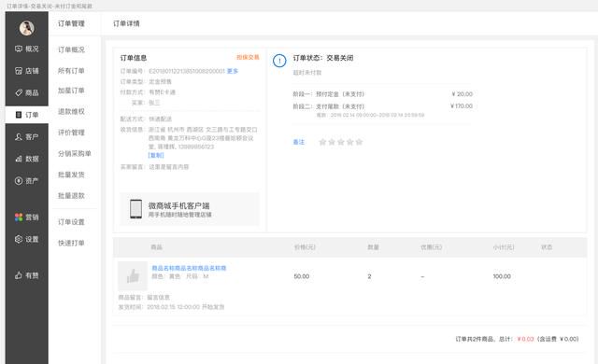The height and width of the screenshot is (364, 598).
Task: Open the 概况 overview icon in sidebar
Action: click(x=19, y=49)
